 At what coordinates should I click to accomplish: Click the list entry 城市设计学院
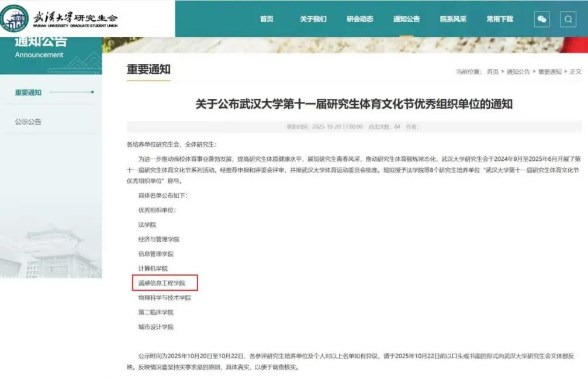[x=155, y=327]
